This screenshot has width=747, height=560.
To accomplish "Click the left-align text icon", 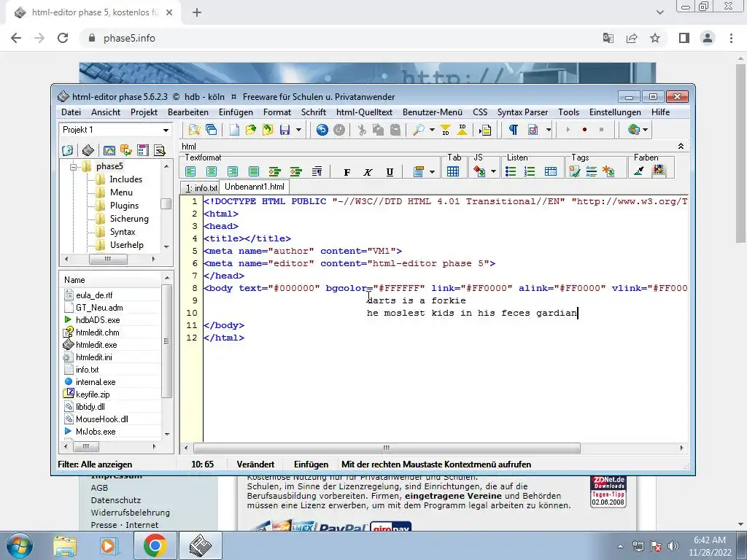I will pos(190,171).
